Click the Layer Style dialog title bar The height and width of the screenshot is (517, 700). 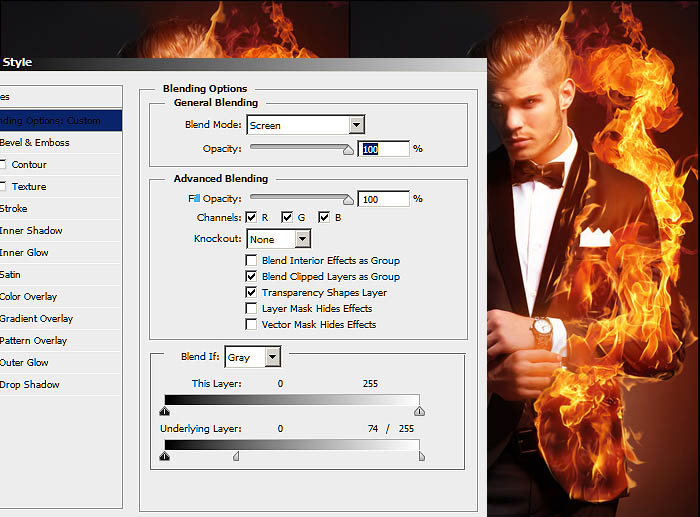(243, 63)
